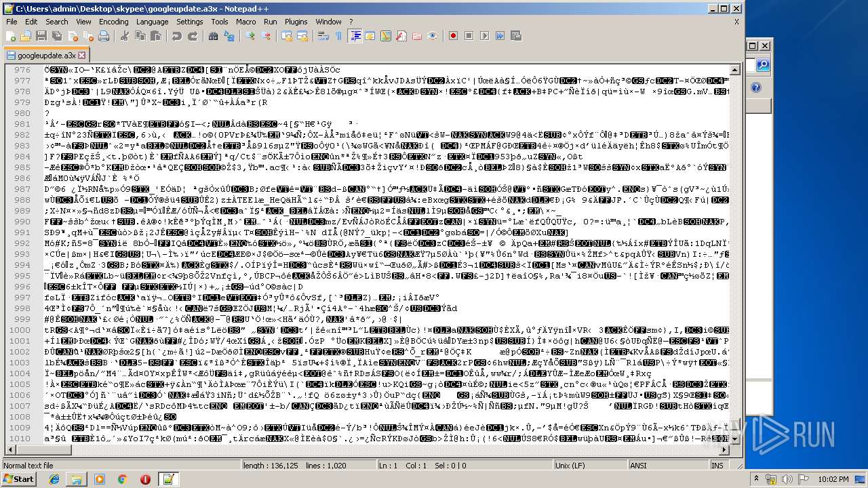This screenshot has height=488, width=868.
Task: Toggle the Show Indent Guide icon
Action: coord(355,35)
